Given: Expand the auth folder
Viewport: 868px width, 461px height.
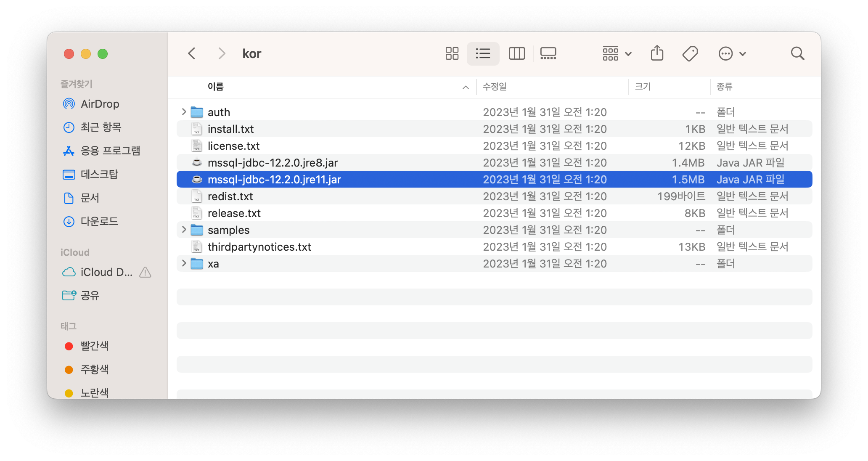Looking at the screenshot, I should pyautogui.click(x=184, y=112).
